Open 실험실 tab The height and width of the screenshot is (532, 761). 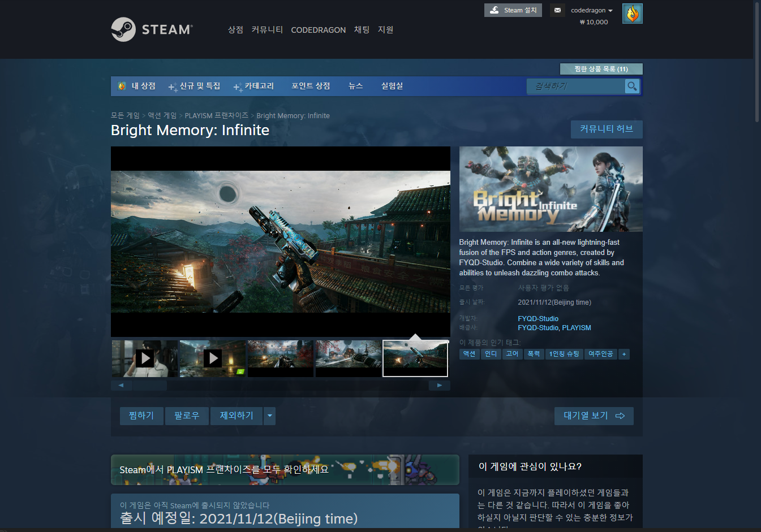click(392, 86)
